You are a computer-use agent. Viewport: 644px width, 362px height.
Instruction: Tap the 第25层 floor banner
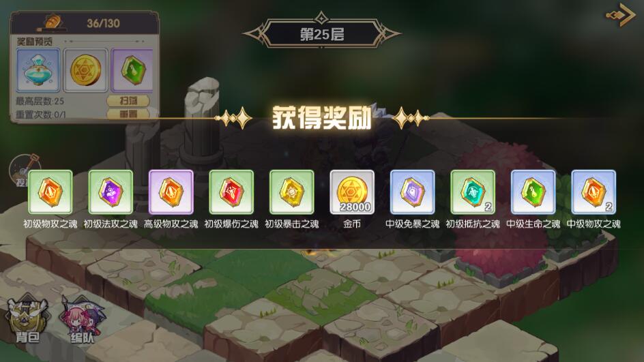[321, 33]
